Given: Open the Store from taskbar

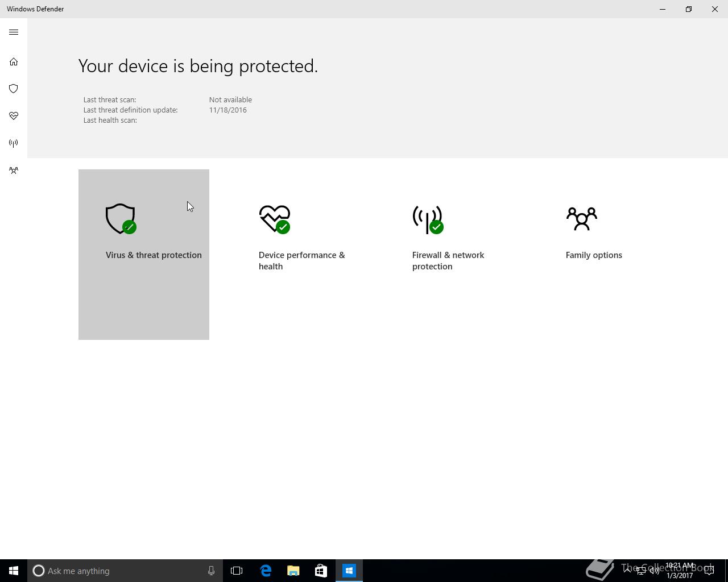Looking at the screenshot, I should 321,571.
